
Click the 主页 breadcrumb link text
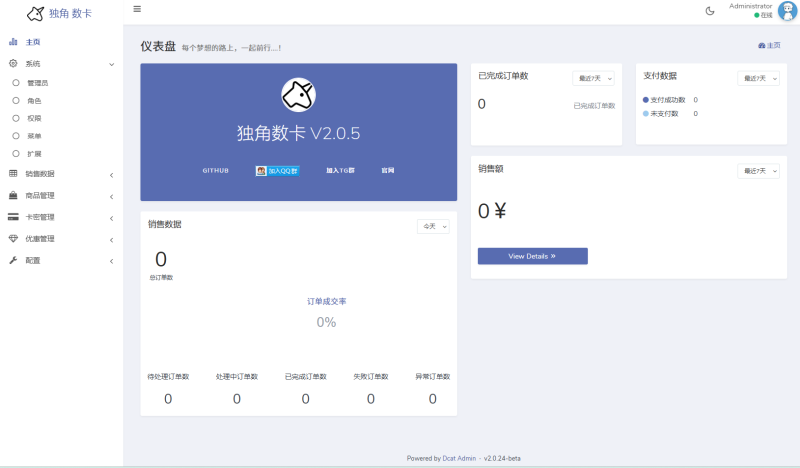[x=773, y=45]
